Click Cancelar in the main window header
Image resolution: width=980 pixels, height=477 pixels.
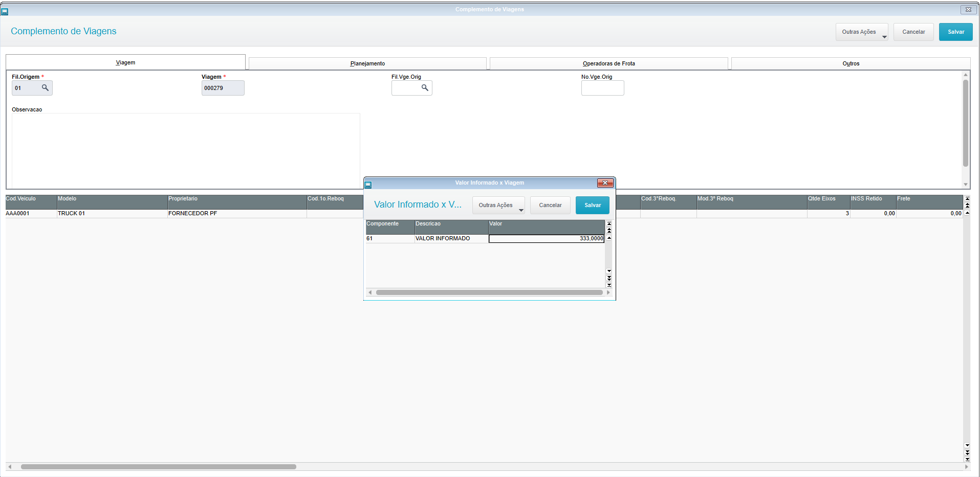point(913,32)
